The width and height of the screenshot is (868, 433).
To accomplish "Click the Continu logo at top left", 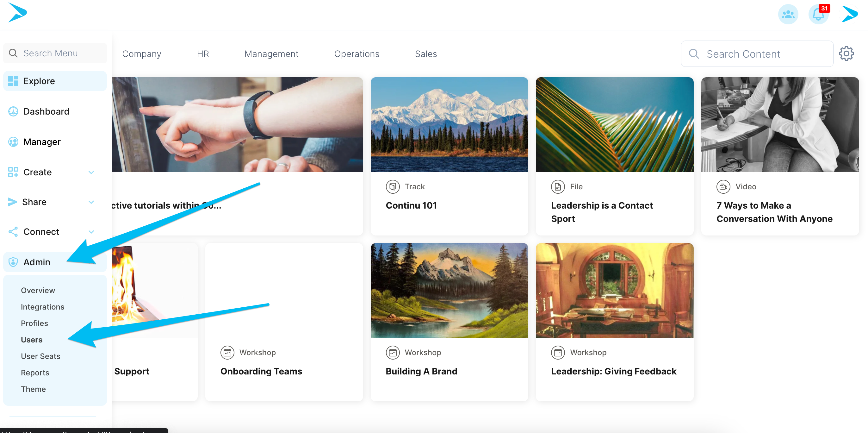I will [x=17, y=13].
